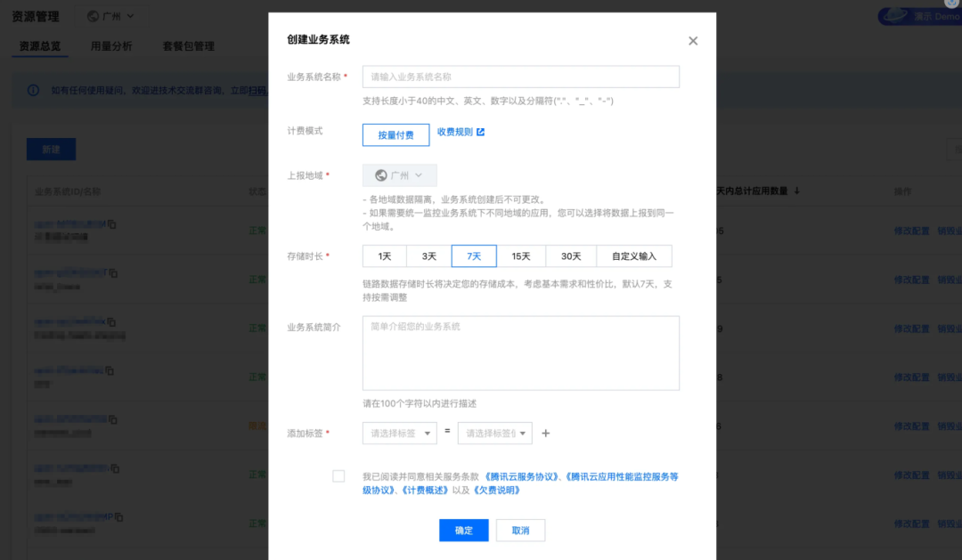Open the 收费规则 link

click(x=454, y=132)
